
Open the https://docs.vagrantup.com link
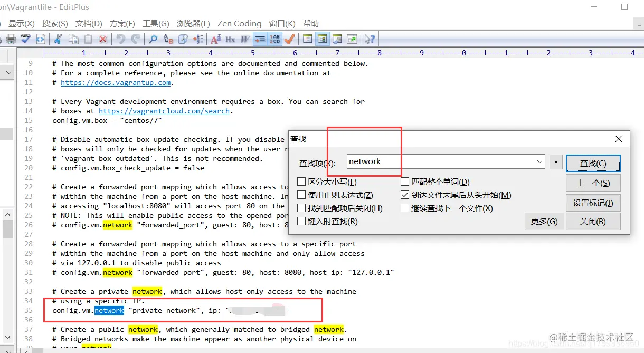[x=116, y=82]
